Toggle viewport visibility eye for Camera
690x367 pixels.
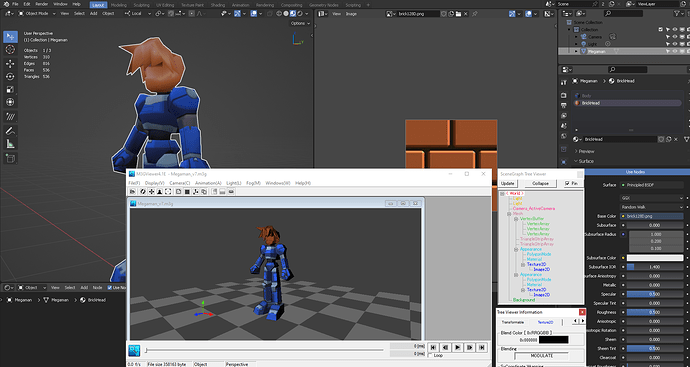pyautogui.click(x=675, y=37)
